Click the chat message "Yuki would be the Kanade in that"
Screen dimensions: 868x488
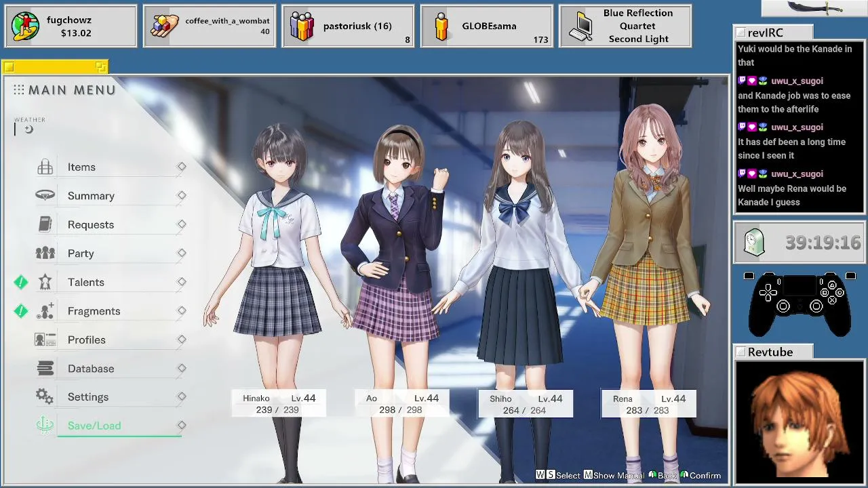[x=795, y=56]
